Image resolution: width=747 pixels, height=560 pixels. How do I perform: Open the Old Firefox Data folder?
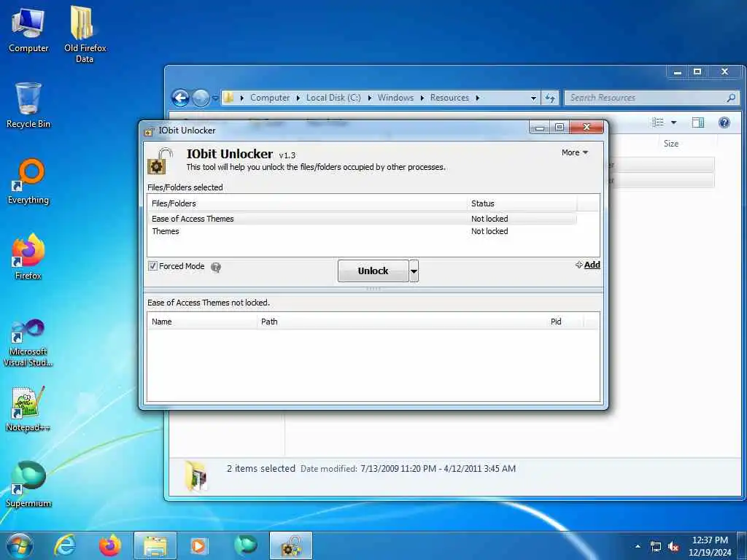(x=85, y=34)
